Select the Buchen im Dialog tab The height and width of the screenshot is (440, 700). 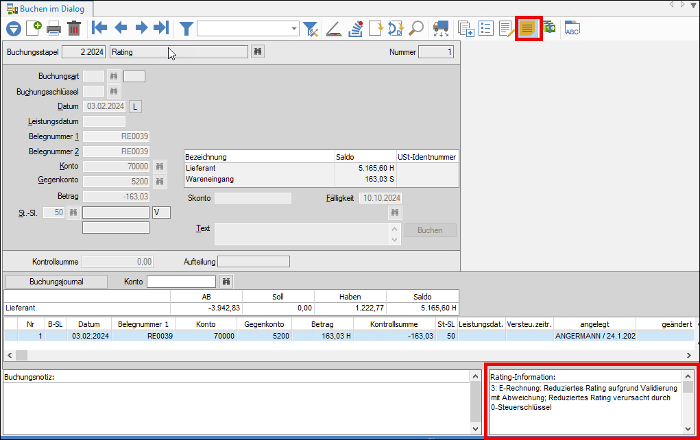click(46, 8)
